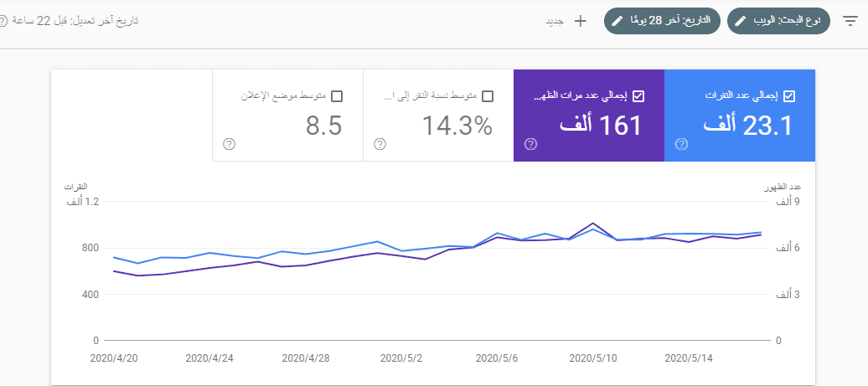Image resolution: width=868 pixels, height=386 pixels.
Task: Open the filter icon at top right
Action: click(851, 21)
